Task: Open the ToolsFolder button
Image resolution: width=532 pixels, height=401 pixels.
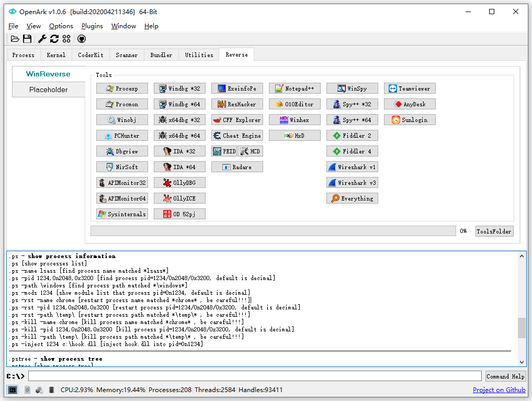Action: pos(494,231)
